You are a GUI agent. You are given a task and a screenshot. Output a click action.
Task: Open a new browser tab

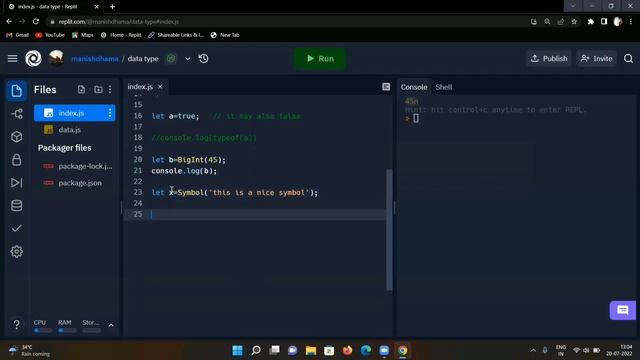tap(112, 7)
